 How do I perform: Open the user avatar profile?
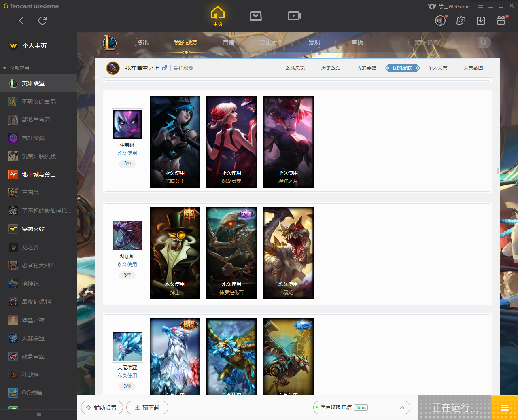(x=440, y=21)
